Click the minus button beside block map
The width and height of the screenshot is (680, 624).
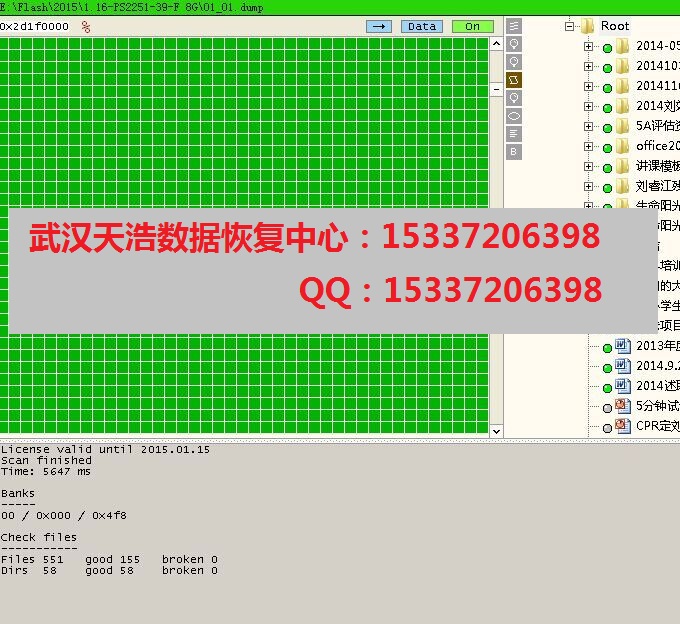(495, 88)
